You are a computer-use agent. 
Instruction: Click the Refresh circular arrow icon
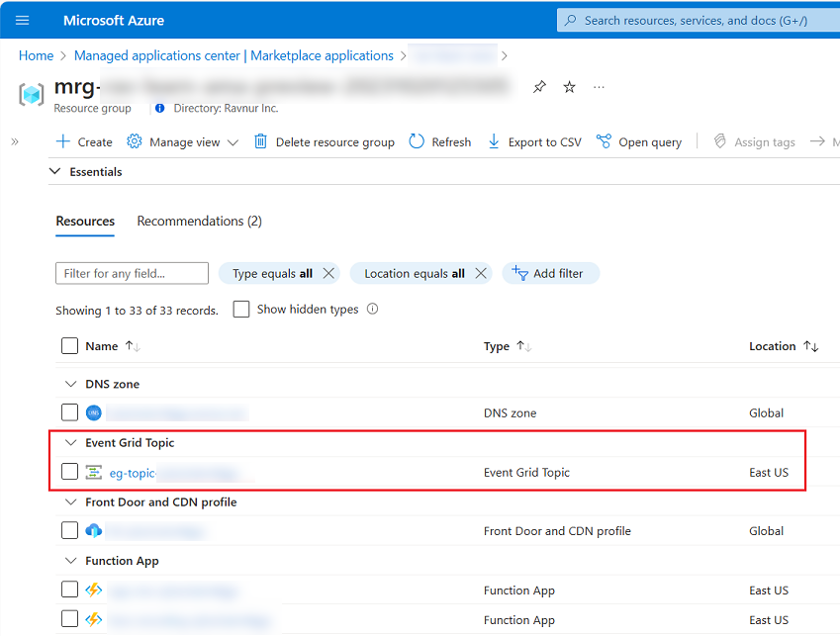click(x=417, y=141)
